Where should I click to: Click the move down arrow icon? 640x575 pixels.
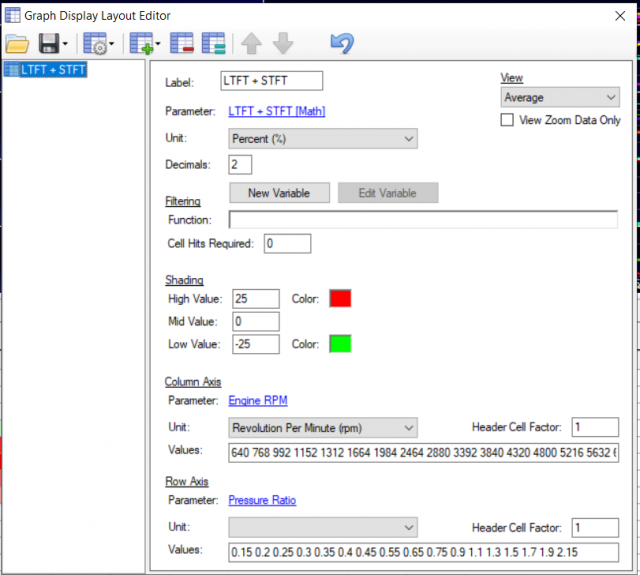pos(283,44)
